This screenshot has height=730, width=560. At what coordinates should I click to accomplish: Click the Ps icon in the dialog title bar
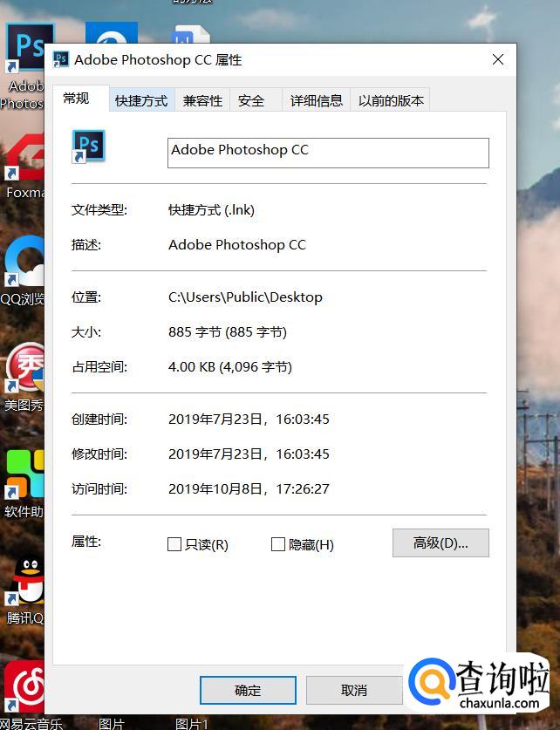(x=61, y=59)
